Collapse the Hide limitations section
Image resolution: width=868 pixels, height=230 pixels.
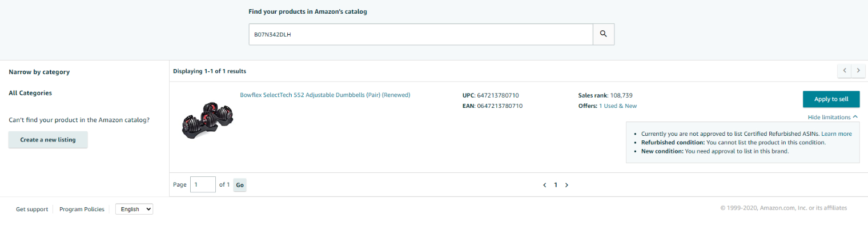833,117
